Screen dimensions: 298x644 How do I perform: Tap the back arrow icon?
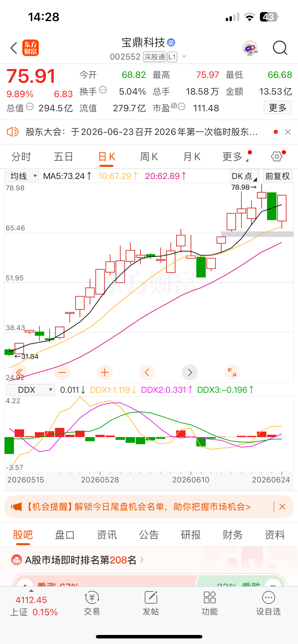pos(14,48)
